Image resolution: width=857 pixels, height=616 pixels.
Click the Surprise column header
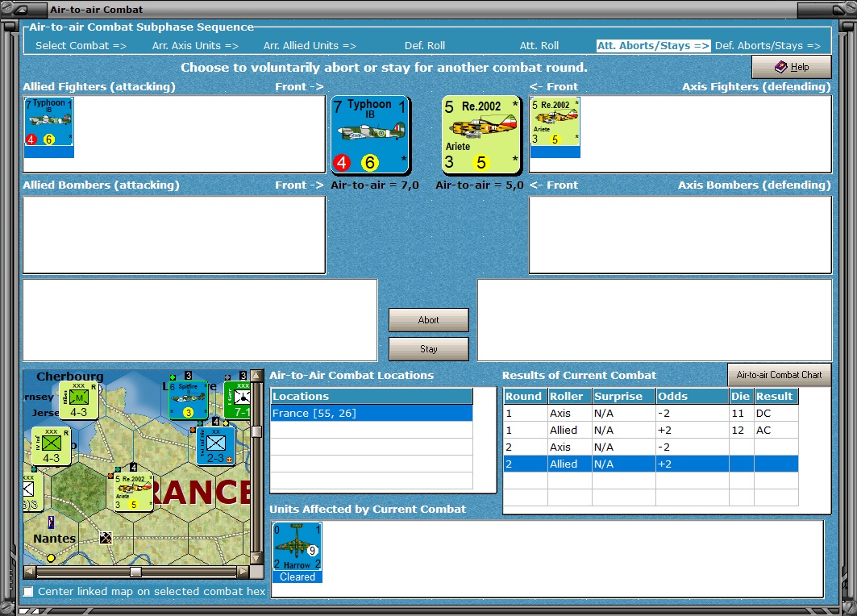(624, 396)
